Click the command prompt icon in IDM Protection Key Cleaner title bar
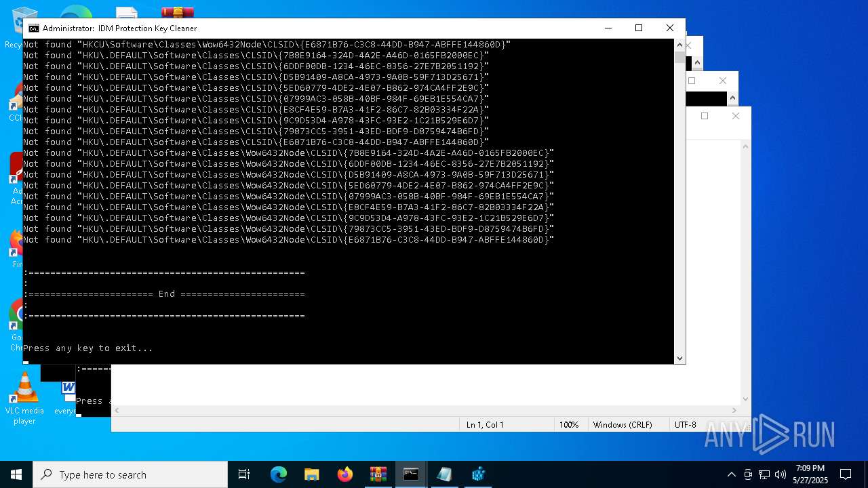This screenshot has width=868, height=488. click(x=33, y=28)
